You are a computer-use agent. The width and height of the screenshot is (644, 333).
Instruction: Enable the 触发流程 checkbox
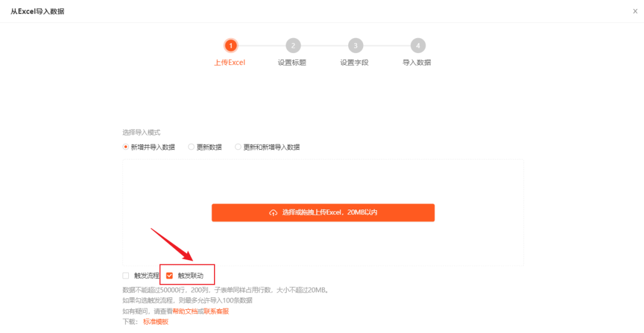(x=126, y=276)
